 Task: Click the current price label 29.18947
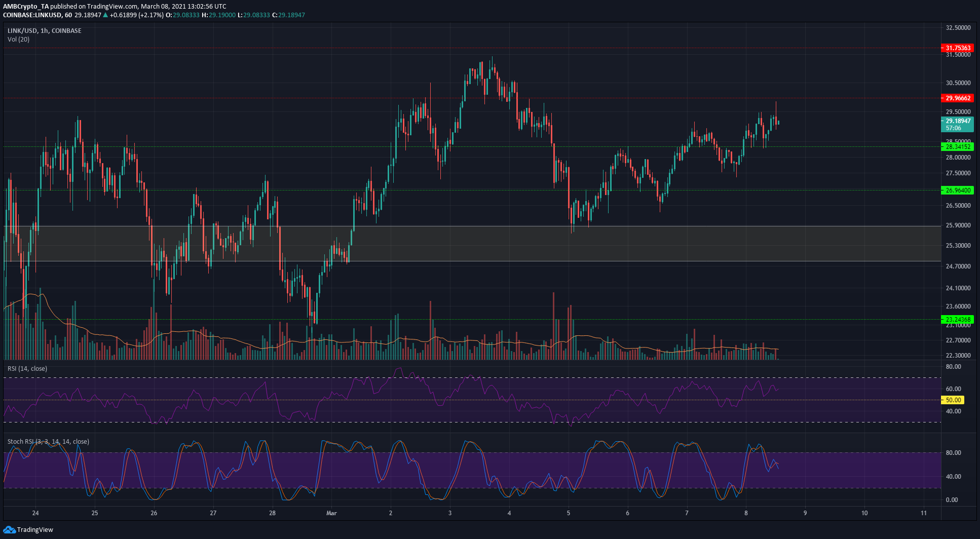click(958, 121)
